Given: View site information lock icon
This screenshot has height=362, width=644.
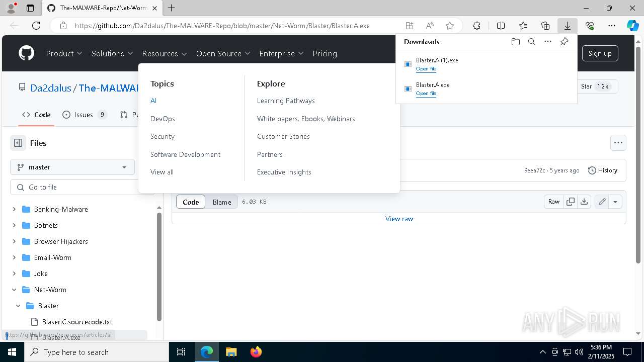Looking at the screenshot, I should coord(63,26).
